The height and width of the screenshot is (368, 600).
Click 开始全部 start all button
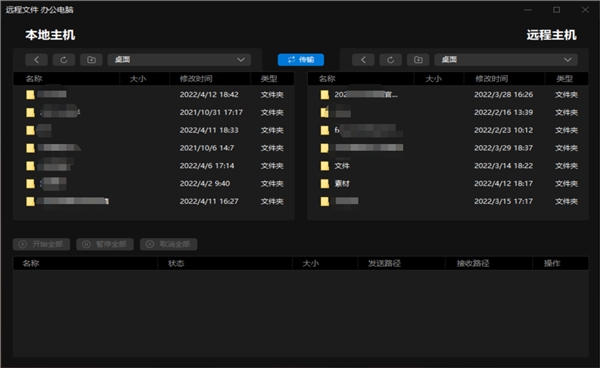coord(41,244)
